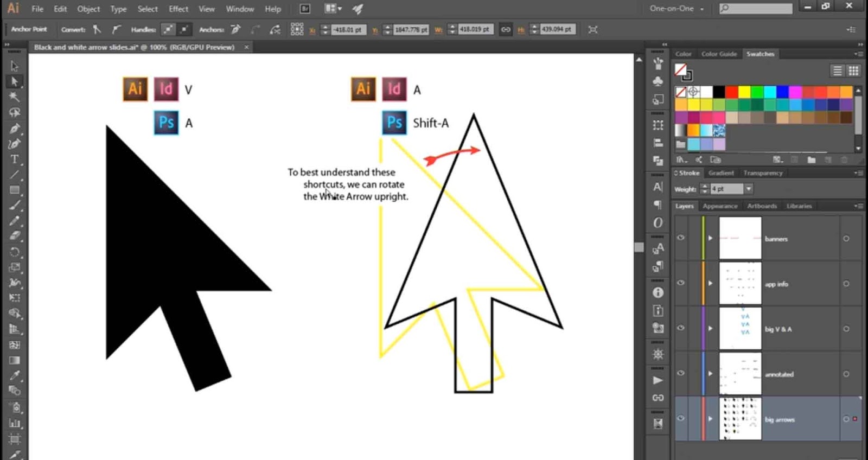Click target circle of app info layer
This screenshot has width=868, height=460.
tap(846, 284)
